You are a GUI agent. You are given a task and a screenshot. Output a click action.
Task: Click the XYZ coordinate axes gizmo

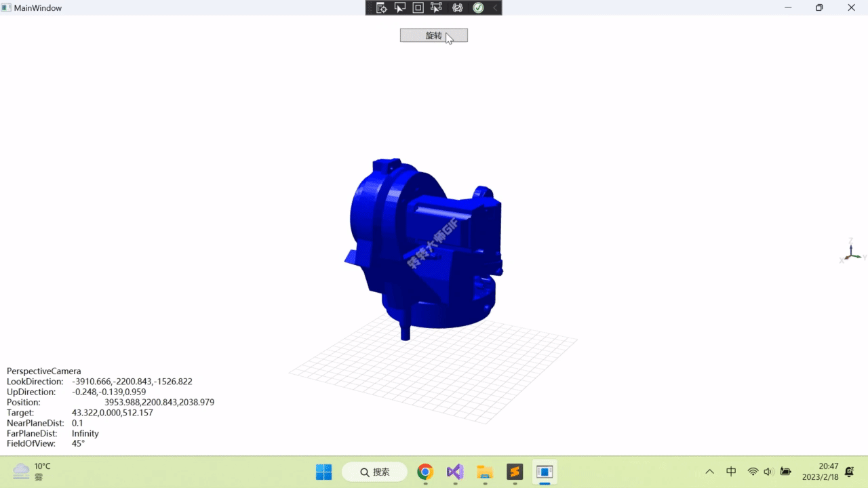851,251
